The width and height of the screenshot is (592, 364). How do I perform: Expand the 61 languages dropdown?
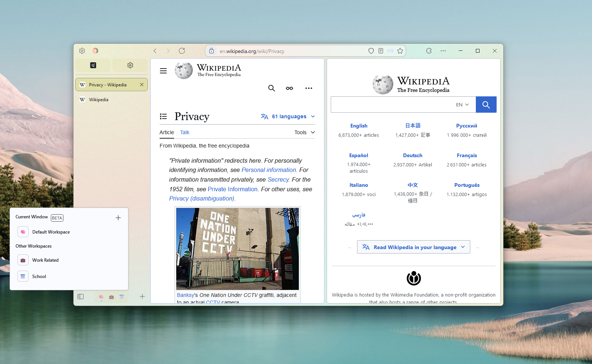point(288,116)
